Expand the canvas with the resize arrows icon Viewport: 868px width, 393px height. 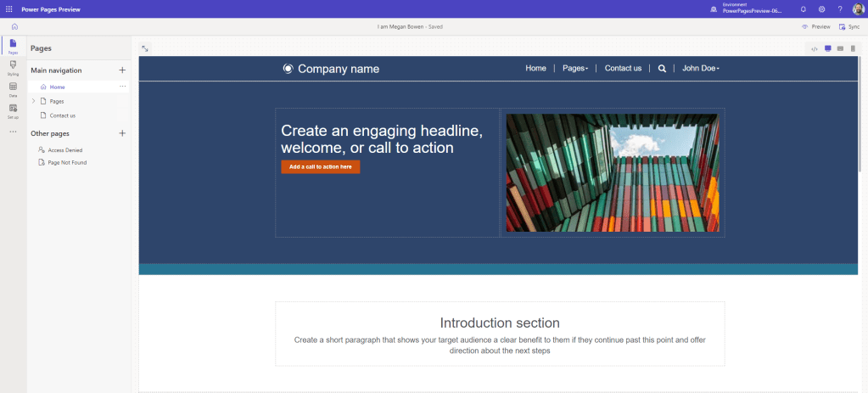point(145,48)
